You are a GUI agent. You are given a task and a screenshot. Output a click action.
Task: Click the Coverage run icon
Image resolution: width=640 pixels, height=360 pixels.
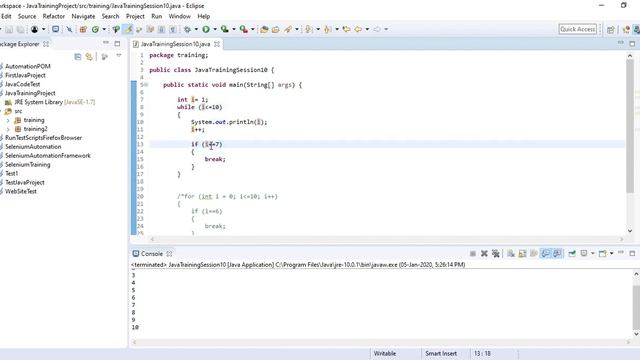(x=224, y=29)
